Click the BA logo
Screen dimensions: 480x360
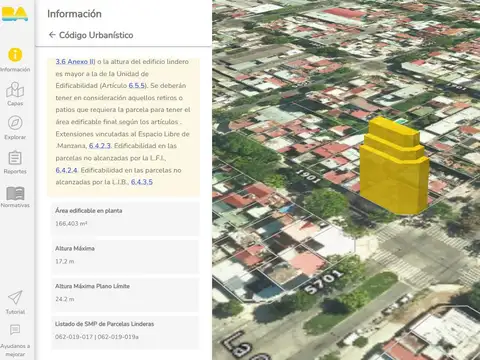click(15, 13)
